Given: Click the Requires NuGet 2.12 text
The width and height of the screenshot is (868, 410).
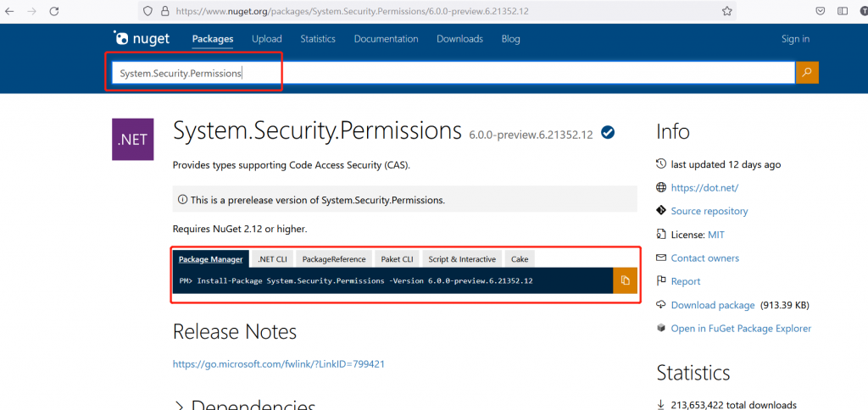Looking at the screenshot, I should pyautogui.click(x=240, y=229).
